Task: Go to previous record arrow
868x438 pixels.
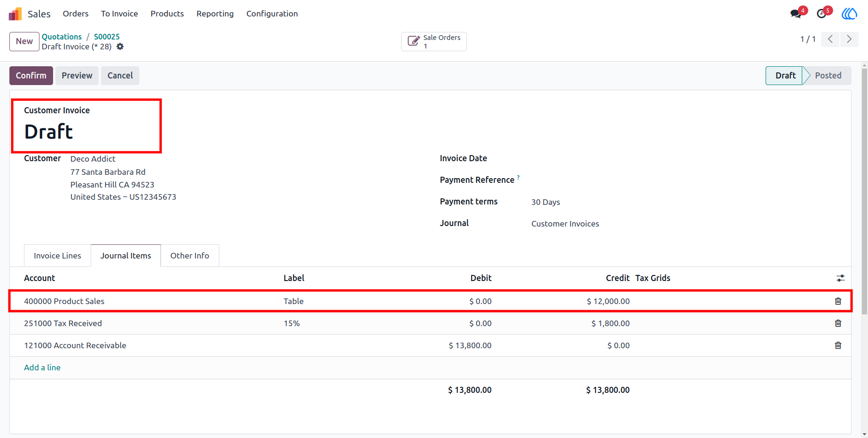Action: (830, 39)
